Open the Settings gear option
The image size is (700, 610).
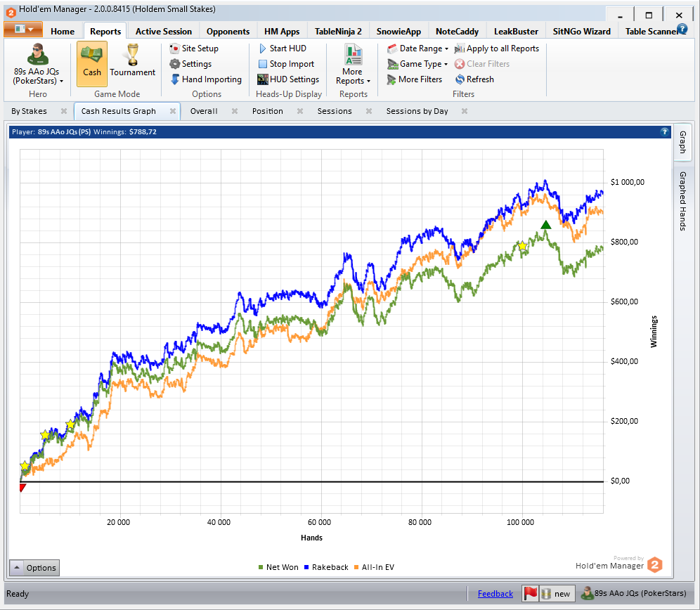(x=190, y=64)
